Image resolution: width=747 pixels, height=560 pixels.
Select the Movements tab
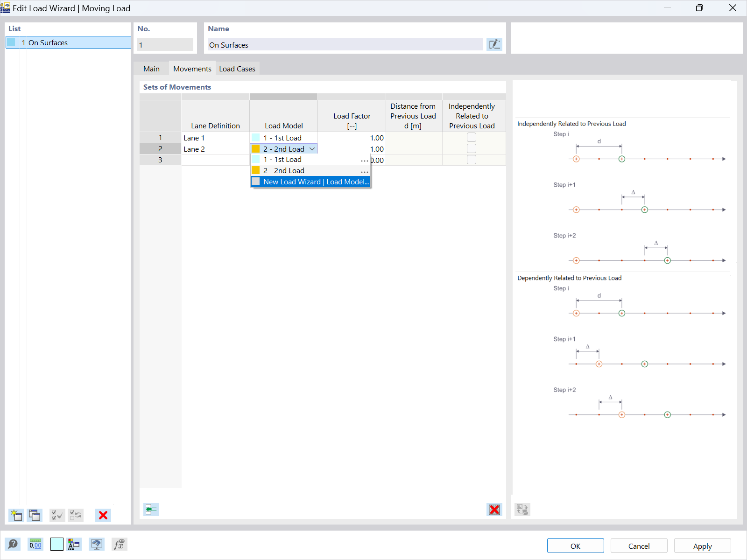click(x=192, y=69)
